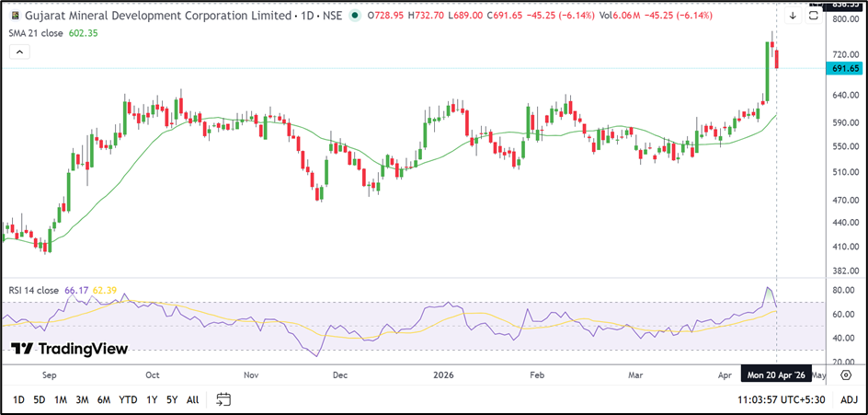Show the 5Y time range
This screenshot has height=415, width=868.
tap(171, 399)
